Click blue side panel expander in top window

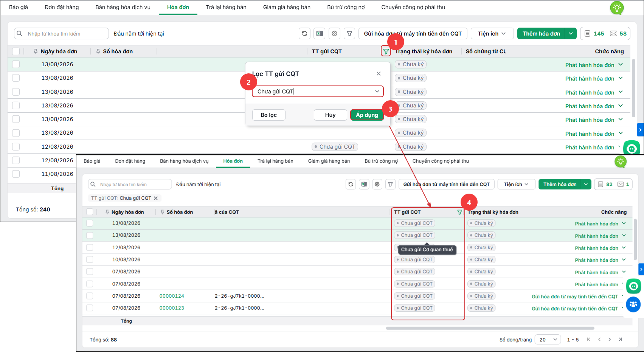click(x=640, y=130)
